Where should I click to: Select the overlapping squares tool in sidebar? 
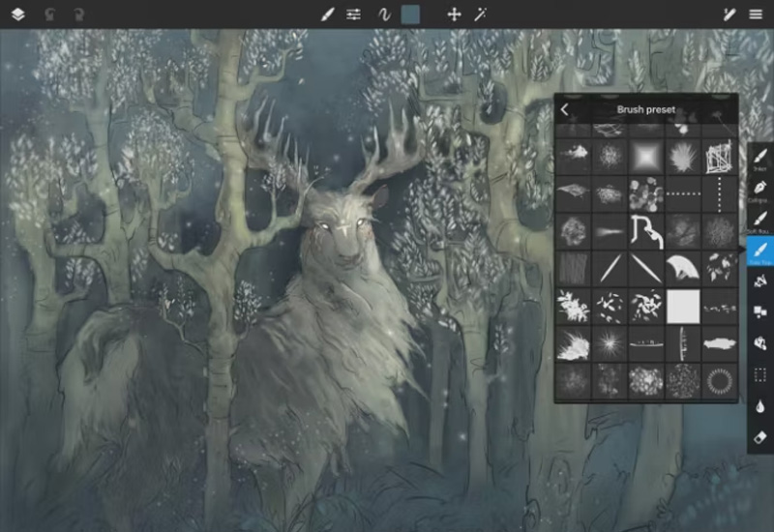click(x=760, y=311)
